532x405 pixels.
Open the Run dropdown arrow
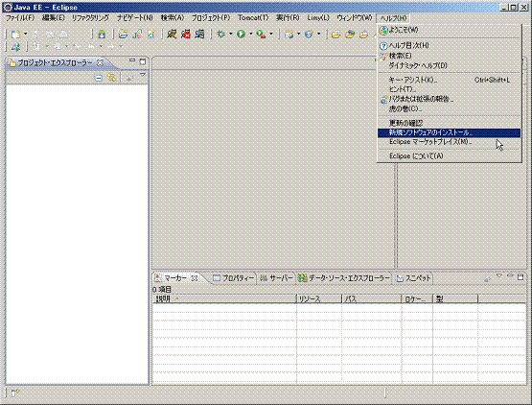coord(251,34)
